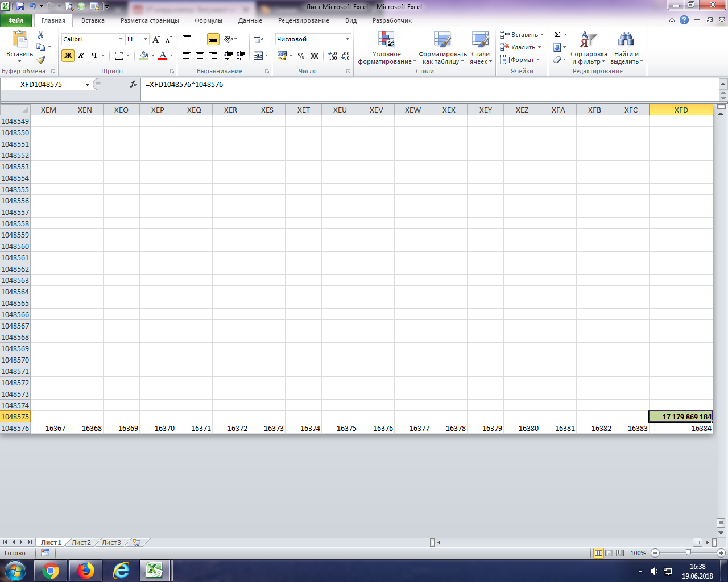Switch to Лист2 sheet tab
728x582 pixels.
[x=81, y=542]
